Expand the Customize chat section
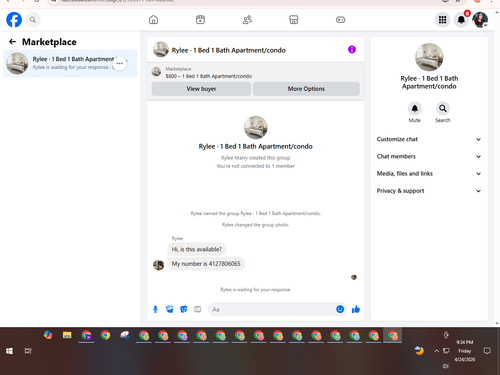This screenshot has height=375, width=500. [429, 139]
